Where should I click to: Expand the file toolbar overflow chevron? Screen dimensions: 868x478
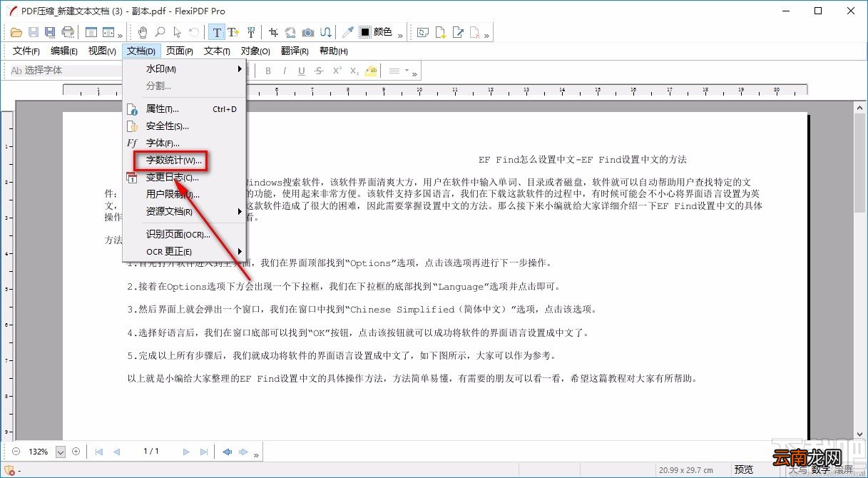pos(119,35)
